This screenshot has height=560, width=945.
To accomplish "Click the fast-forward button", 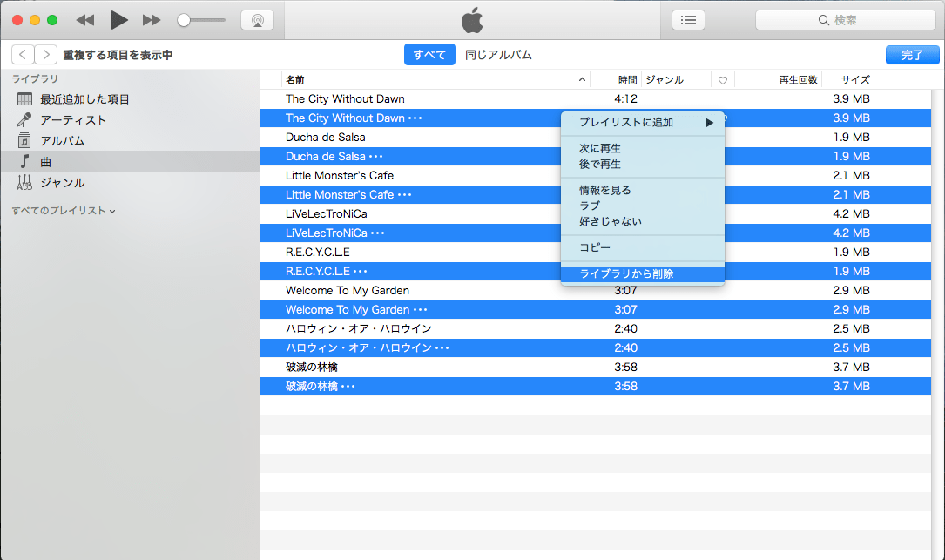I will (152, 20).
